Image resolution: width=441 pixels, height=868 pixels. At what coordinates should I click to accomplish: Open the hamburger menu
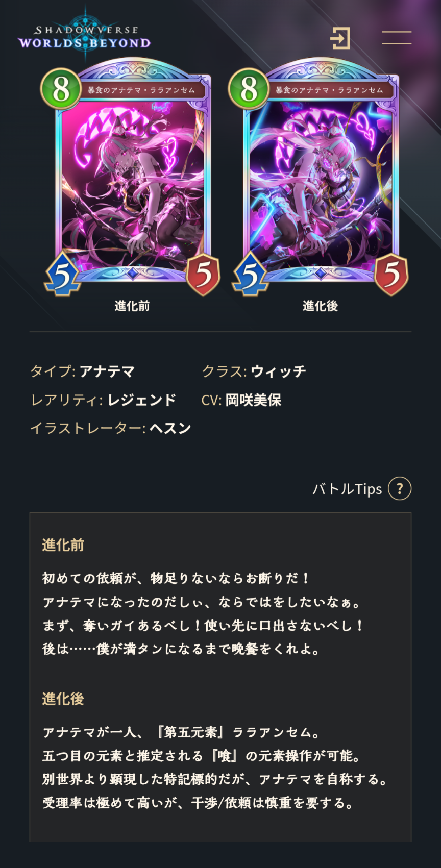397,37
